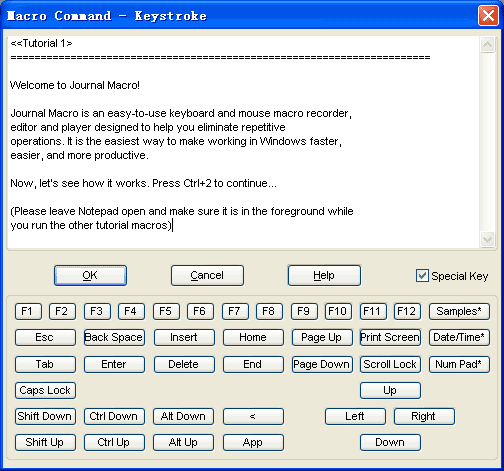Add the Down arrow key

390,443
